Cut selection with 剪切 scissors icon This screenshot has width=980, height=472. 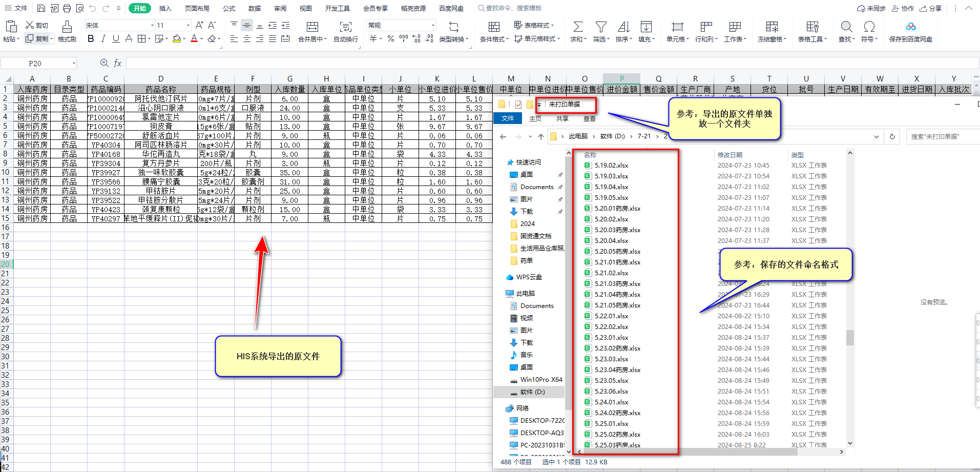tap(37, 25)
